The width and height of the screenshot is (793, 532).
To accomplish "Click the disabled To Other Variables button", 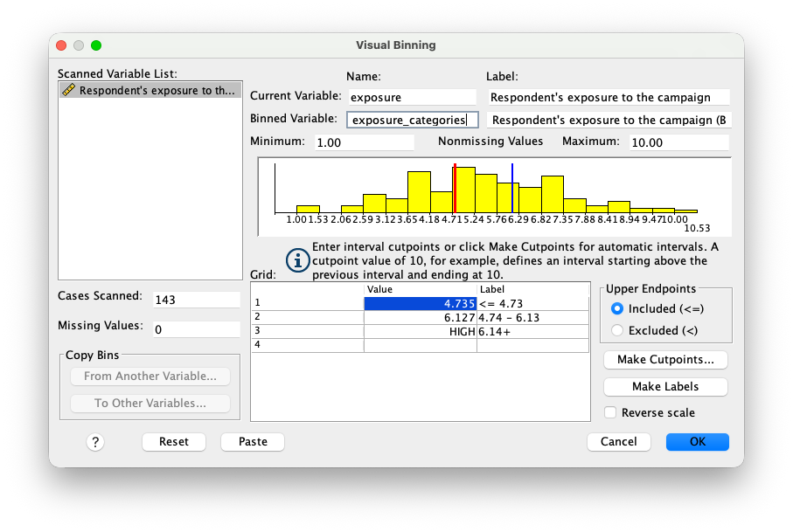I will coord(150,404).
